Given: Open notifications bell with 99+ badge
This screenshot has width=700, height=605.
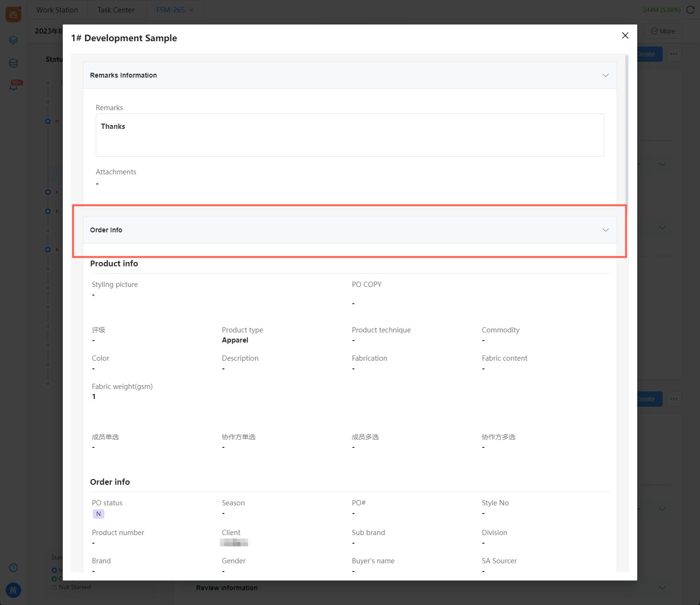Looking at the screenshot, I should 13,86.
